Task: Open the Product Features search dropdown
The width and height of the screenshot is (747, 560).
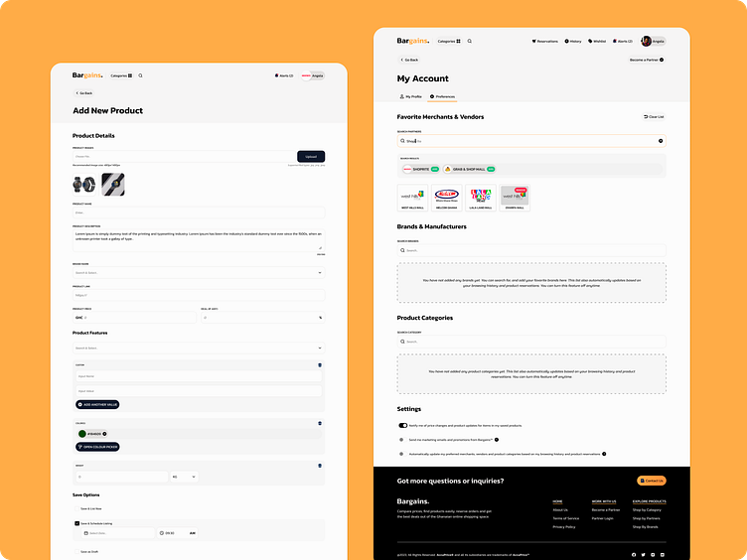Action: [199, 349]
